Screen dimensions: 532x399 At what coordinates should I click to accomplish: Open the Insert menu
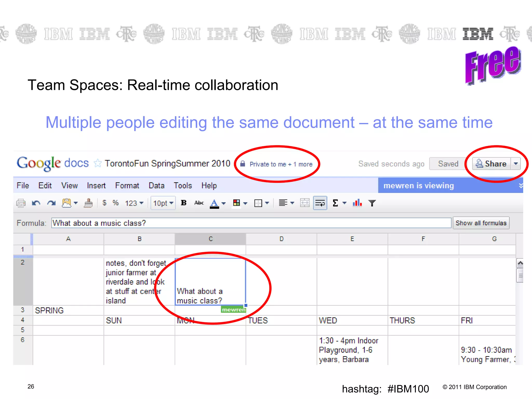(96, 185)
